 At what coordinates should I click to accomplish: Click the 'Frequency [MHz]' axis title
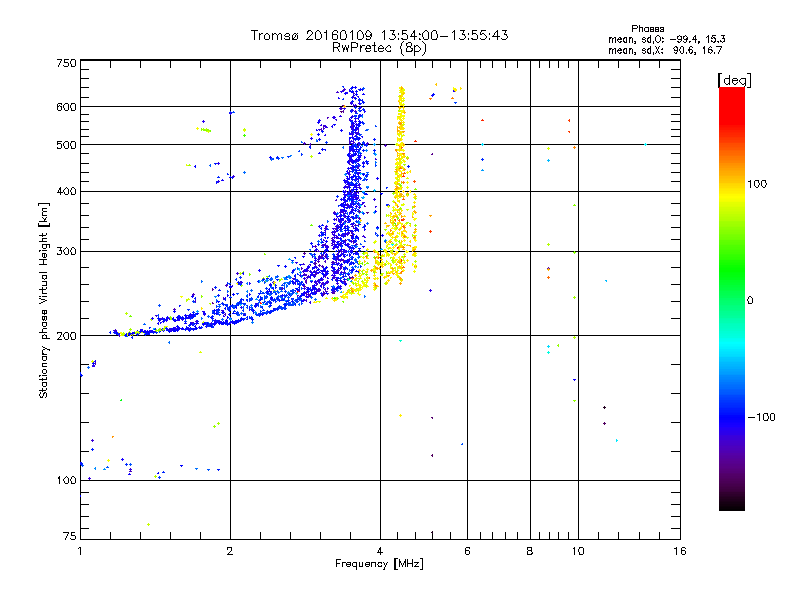tap(380, 564)
